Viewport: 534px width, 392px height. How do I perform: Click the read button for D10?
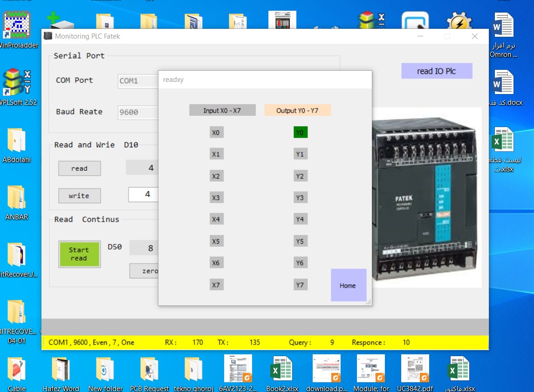click(x=79, y=169)
